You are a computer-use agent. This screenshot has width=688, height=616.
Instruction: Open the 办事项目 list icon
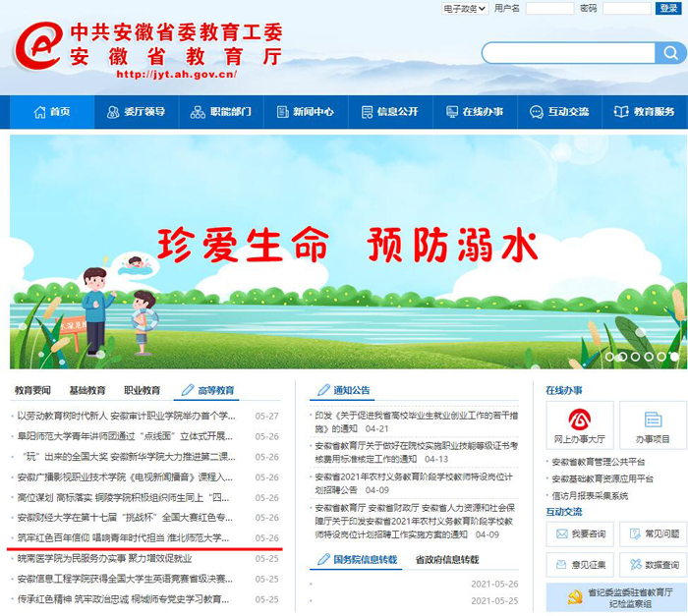(x=653, y=419)
